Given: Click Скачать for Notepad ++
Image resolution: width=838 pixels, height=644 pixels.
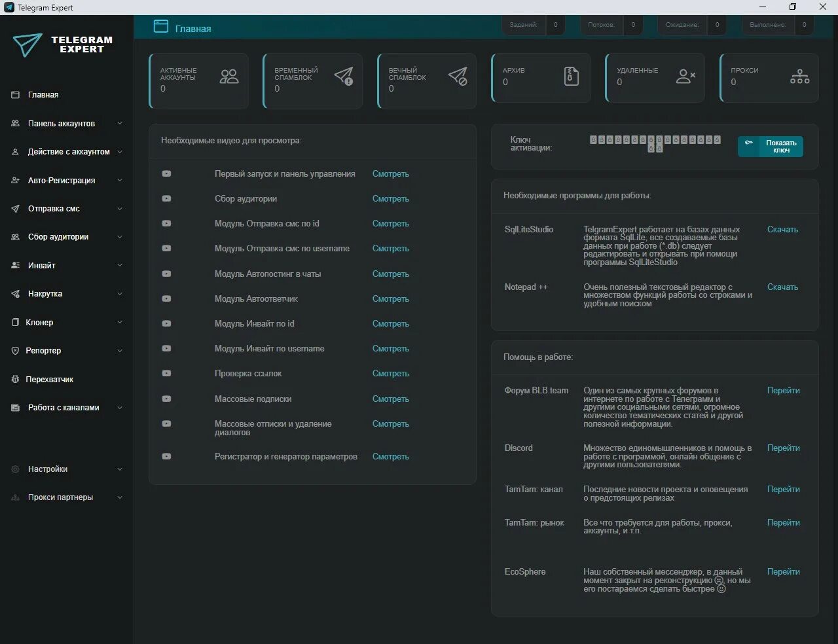Looking at the screenshot, I should pyautogui.click(x=782, y=287).
